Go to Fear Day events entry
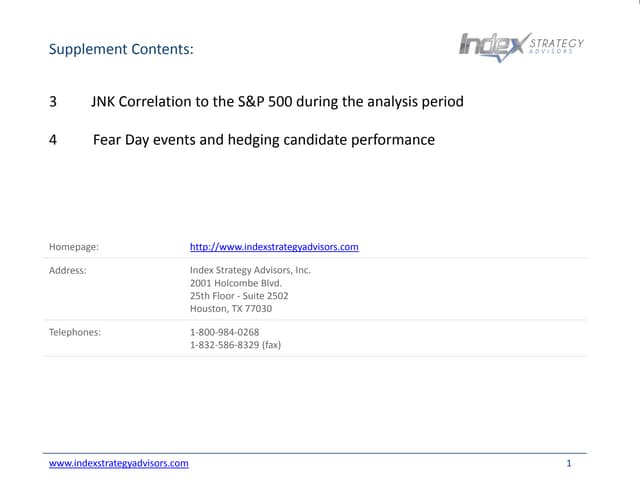This screenshot has height=480, width=640. [x=264, y=140]
